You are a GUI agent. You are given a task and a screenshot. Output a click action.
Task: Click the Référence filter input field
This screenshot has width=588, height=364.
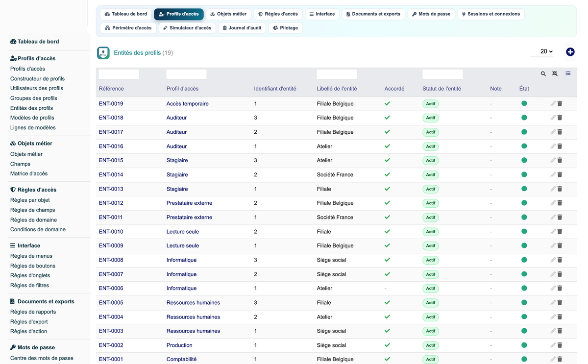119,74
